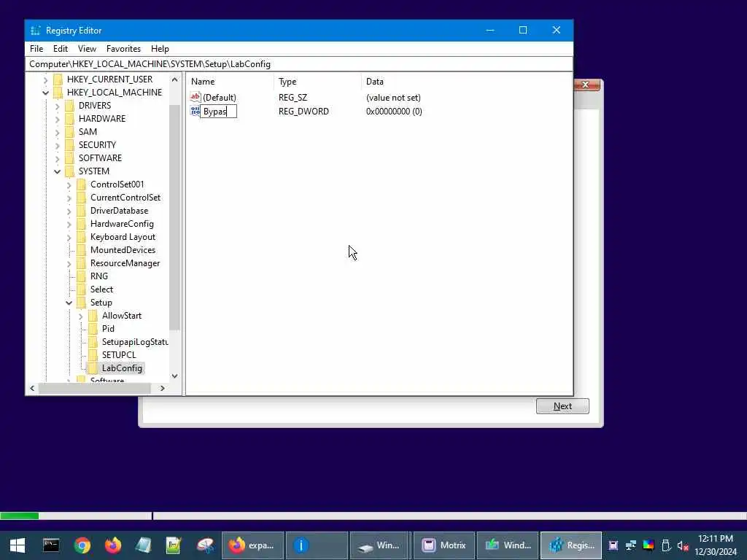Open the Windows Start menu
Screen dimensions: 747x560
tap(18, 545)
